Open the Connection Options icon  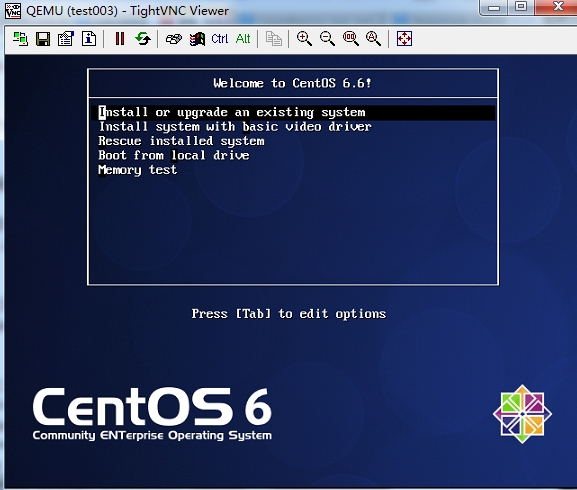click(x=66, y=39)
